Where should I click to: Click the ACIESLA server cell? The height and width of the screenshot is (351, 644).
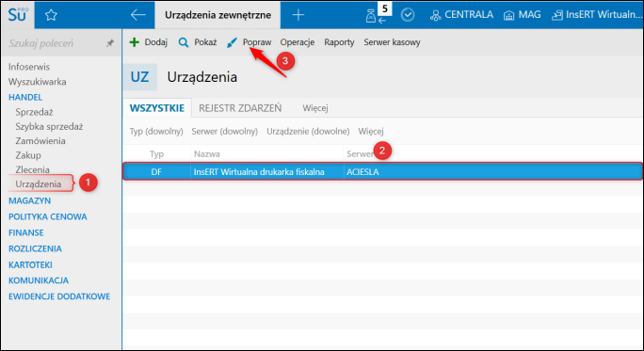pos(362,172)
